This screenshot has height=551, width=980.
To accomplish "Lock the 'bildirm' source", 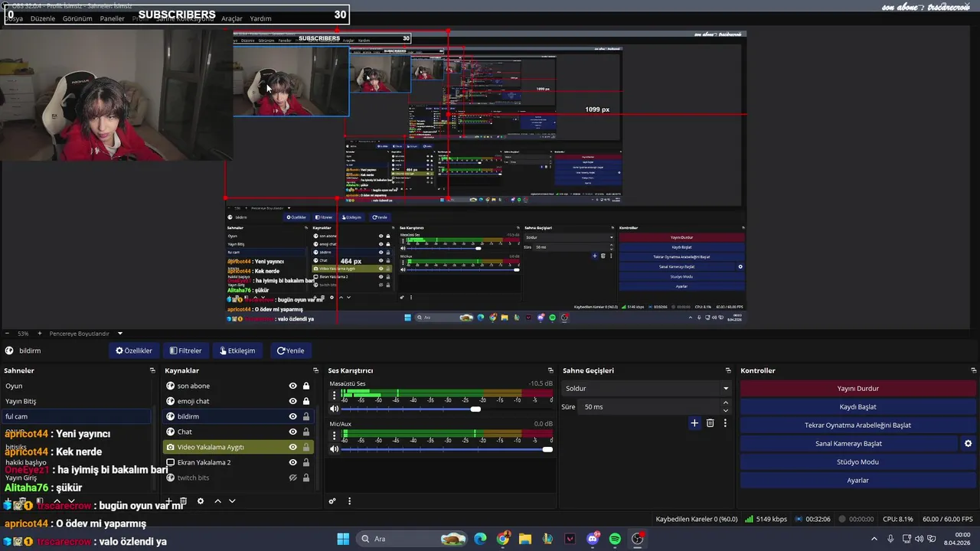I will tap(306, 416).
